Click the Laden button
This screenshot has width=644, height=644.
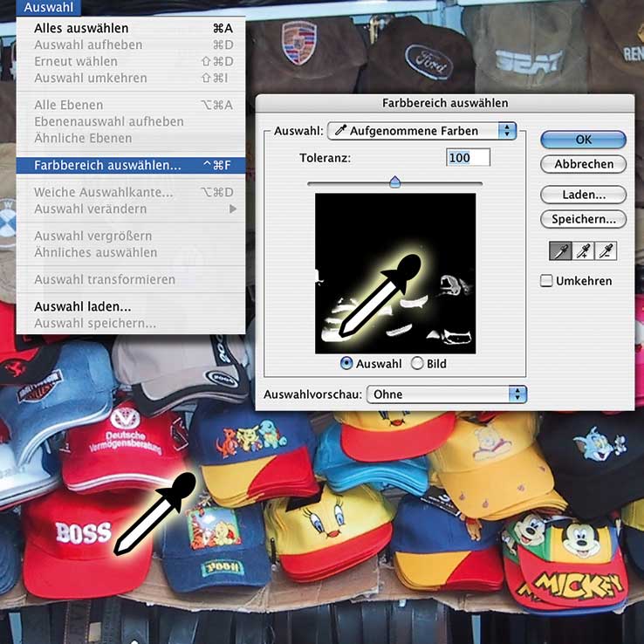583,195
